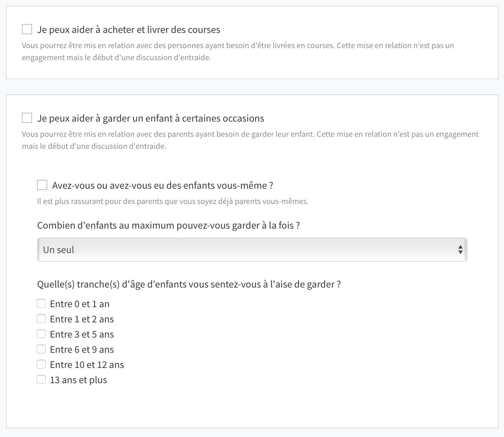Click the 'Quelle(s) tranche(s) d'âge' question heading
504x437 pixels.
(189, 284)
